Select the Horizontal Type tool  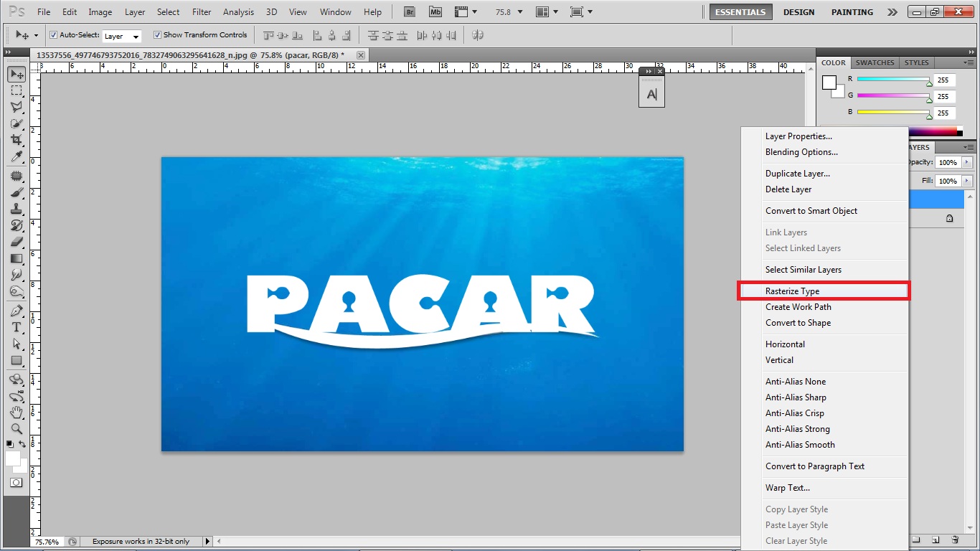coord(17,327)
